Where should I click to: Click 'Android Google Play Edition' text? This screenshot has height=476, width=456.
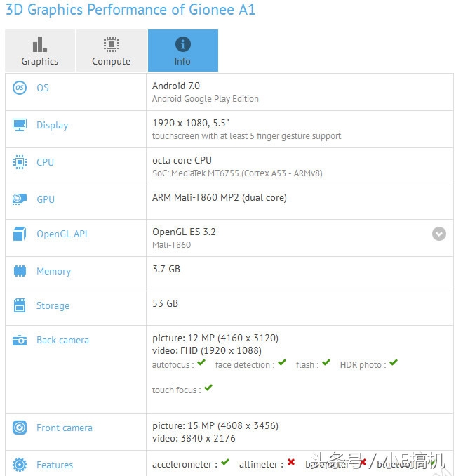coord(206,99)
